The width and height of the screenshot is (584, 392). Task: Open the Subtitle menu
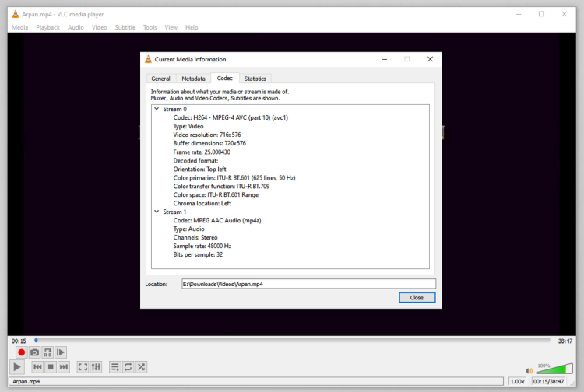click(x=125, y=27)
